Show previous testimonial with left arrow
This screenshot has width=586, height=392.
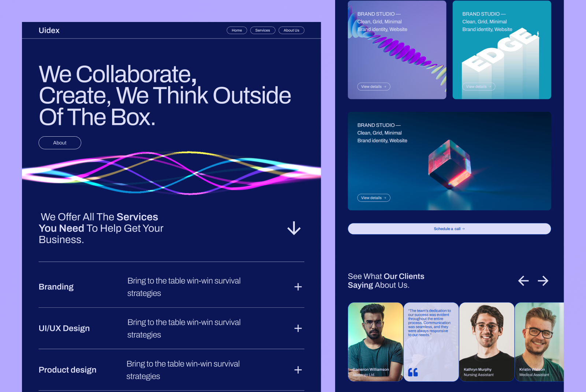click(523, 281)
